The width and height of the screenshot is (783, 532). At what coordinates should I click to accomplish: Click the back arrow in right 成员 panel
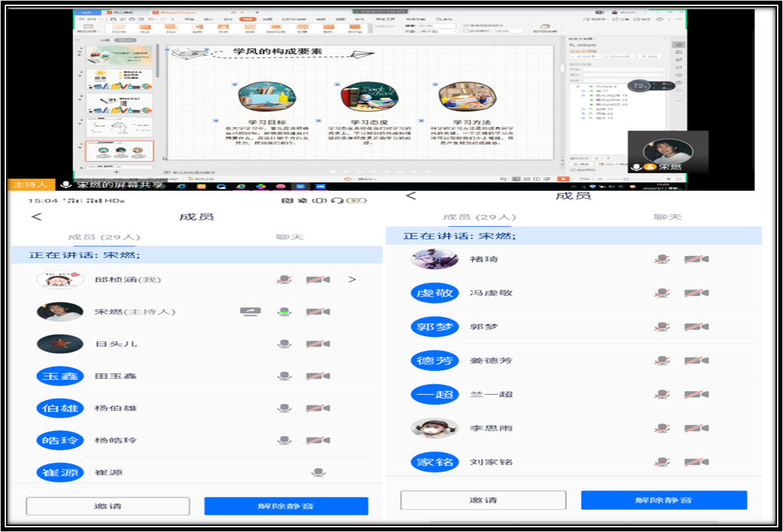point(411,196)
